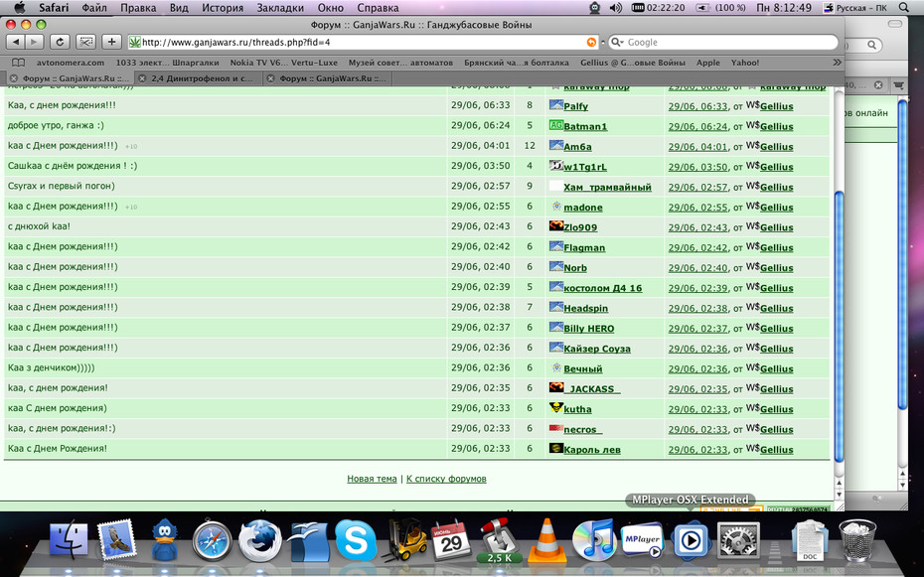Image resolution: width=924 pixels, height=577 pixels.
Task: Open the Справка menu
Action: pyautogui.click(x=378, y=8)
